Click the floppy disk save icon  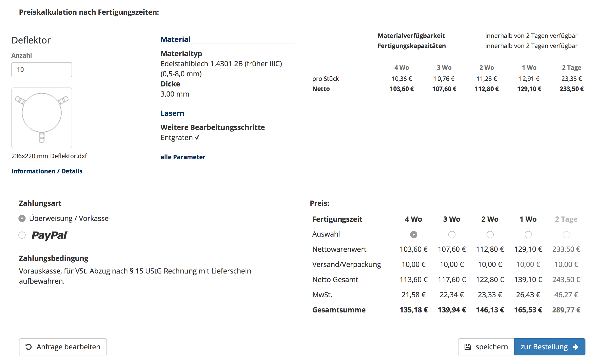pyautogui.click(x=468, y=347)
